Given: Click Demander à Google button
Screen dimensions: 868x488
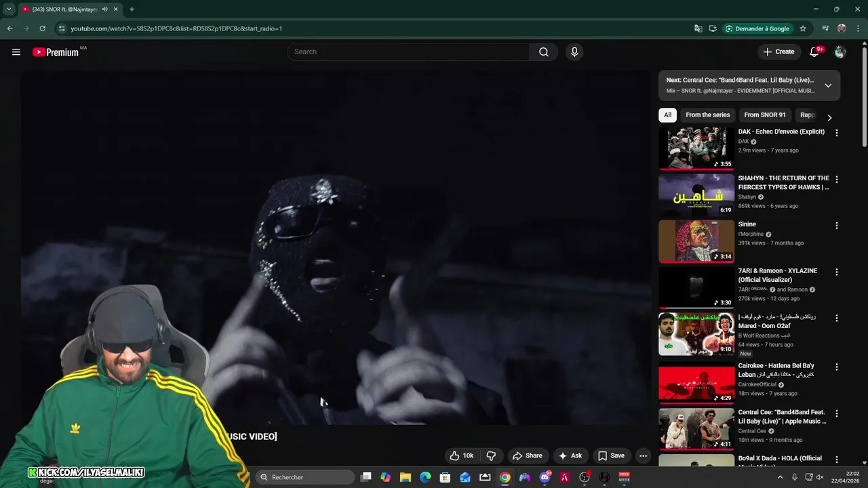Looking at the screenshot, I should (758, 28).
